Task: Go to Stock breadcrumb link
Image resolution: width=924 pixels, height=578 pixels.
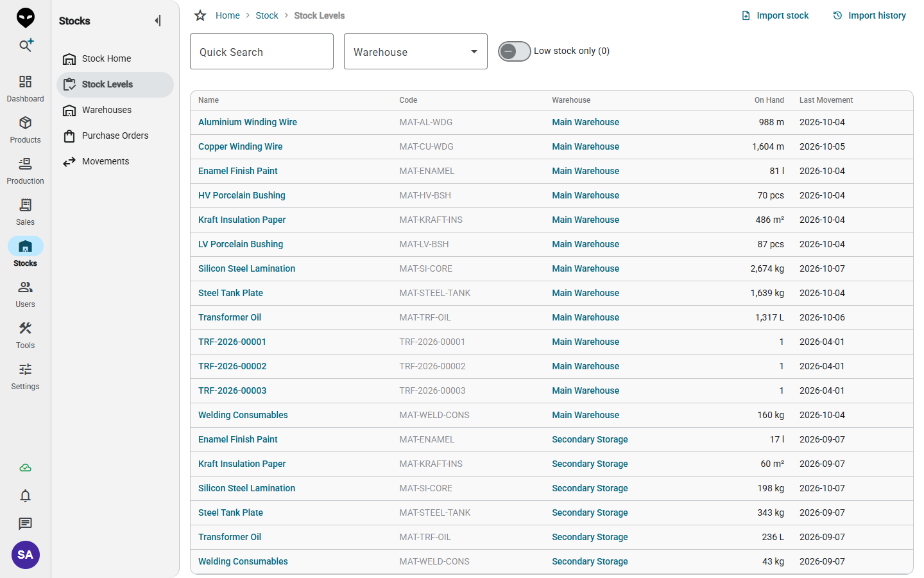Action: click(267, 15)
